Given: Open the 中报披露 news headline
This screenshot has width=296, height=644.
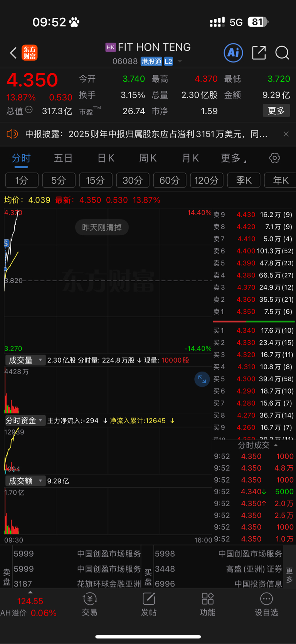Looking at the screenshot, I should point(146,134).
